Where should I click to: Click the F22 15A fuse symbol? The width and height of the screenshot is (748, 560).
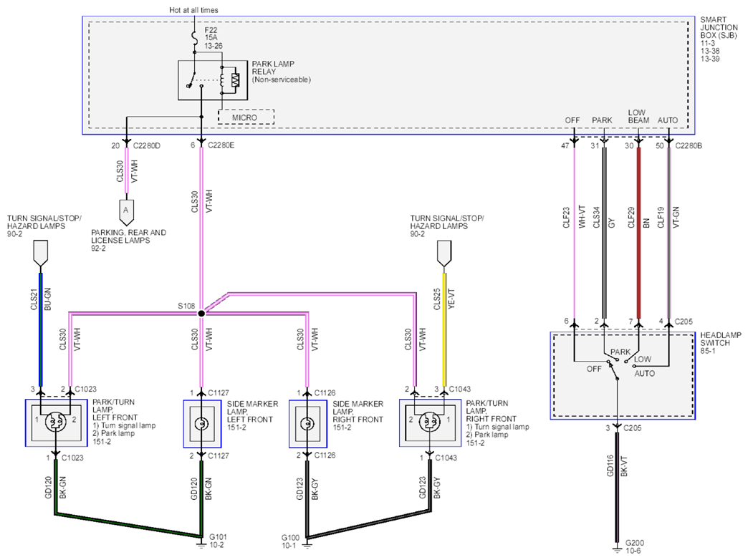(x=195, y=37)
